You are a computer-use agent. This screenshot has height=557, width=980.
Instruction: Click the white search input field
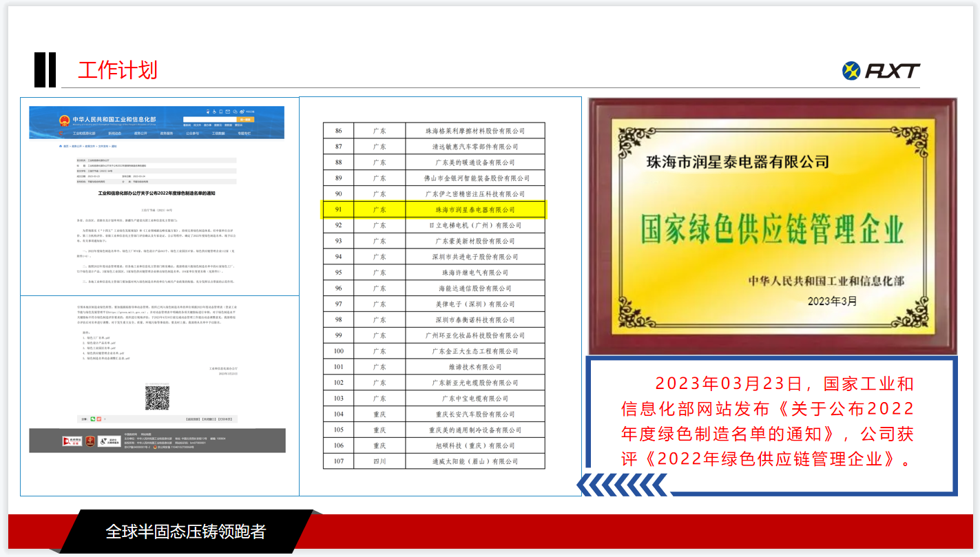[210, 120]
